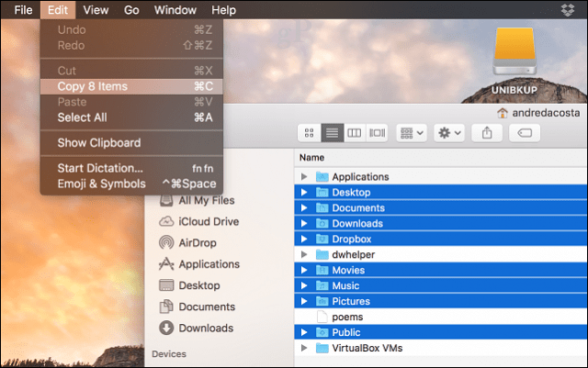The width and height of the screenshot is (588, 368).
Task: Expand the Dropbox folder row
Action: click(304, 240)
